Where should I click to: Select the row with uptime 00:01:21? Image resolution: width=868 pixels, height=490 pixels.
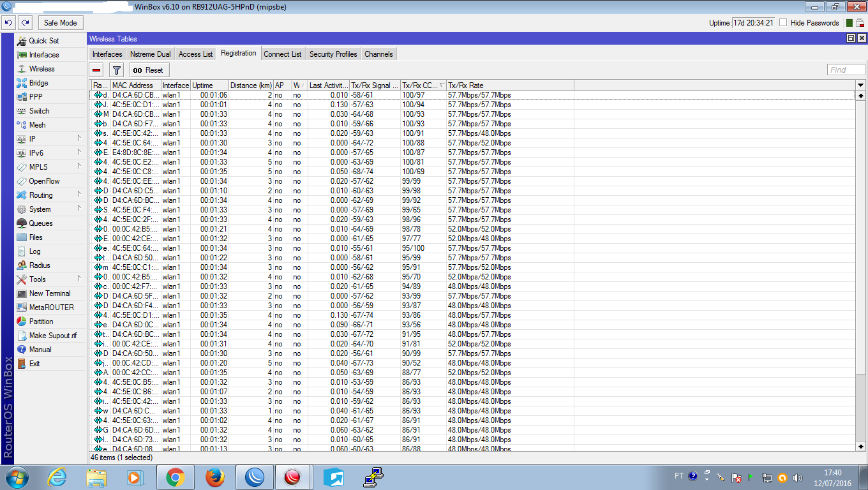472,229
